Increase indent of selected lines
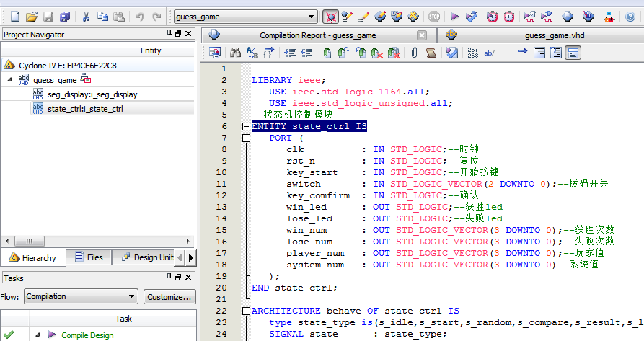This screenshot has height=341, width=644. coord(290,53)
